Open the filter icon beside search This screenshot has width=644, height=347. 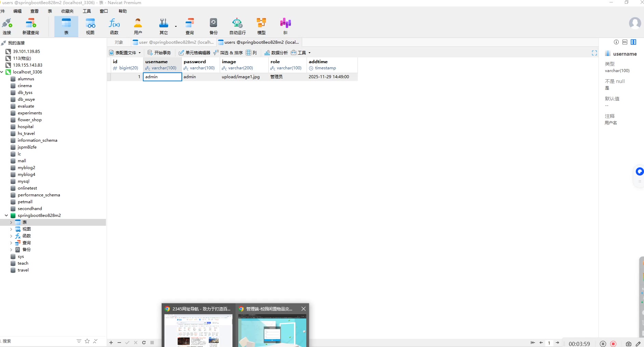(x=79, y=341)
